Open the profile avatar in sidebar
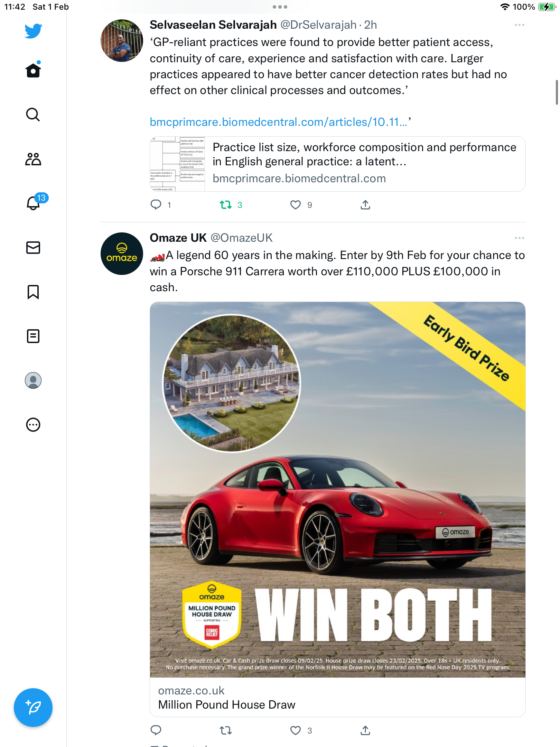The image size is (560, 747). (33, 380)
